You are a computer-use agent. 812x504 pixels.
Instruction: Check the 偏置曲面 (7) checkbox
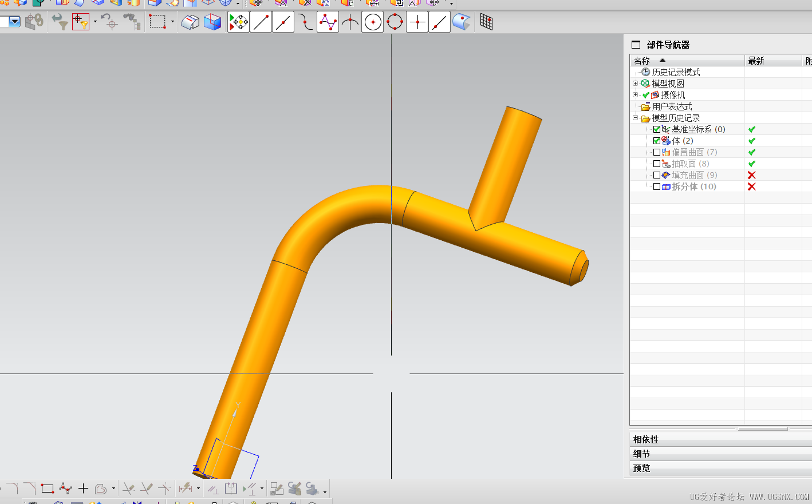tap(657, 152)
